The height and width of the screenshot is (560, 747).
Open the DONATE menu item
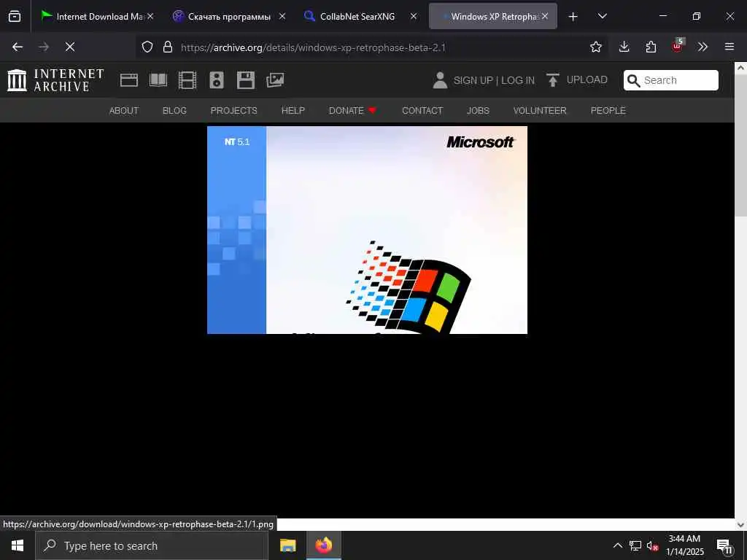click(x=352, y=111)
